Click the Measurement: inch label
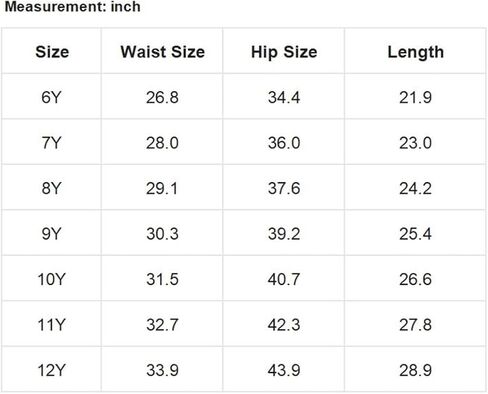488x394 pixels. pos(72,7)
